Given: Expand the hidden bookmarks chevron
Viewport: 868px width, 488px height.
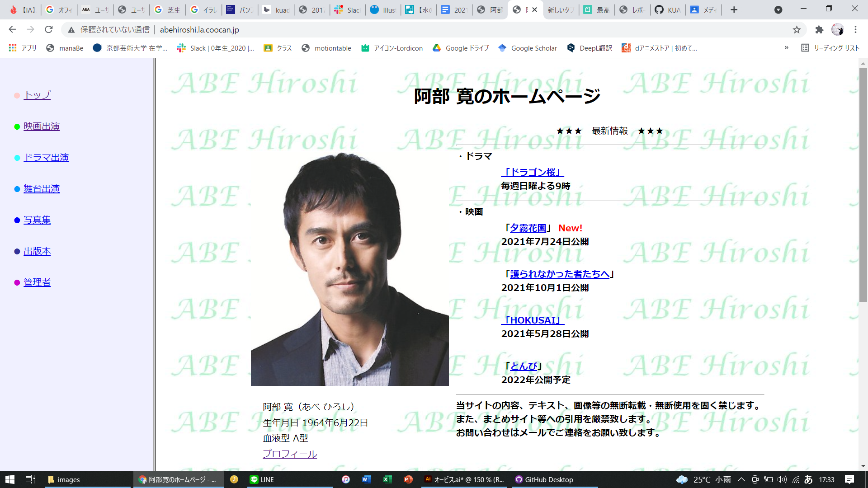Looking at the screenshot, I should (787, 48).
